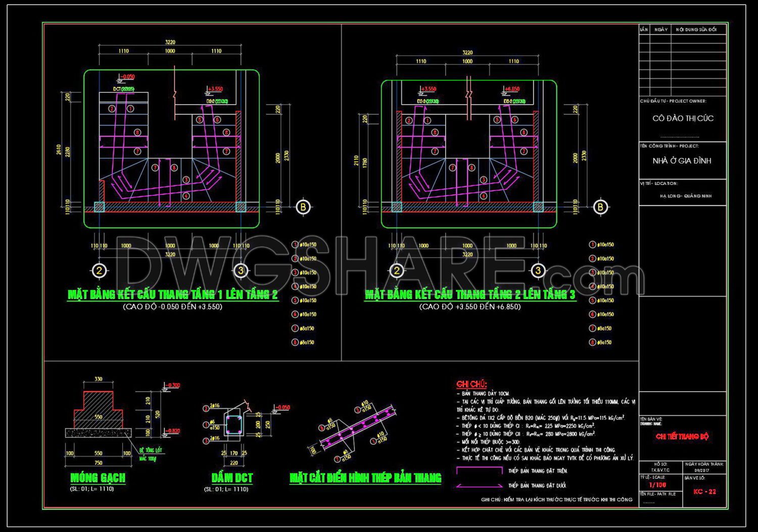
Task: Click the '1780' vertical dimension
Action: click(x=365, y=163)
